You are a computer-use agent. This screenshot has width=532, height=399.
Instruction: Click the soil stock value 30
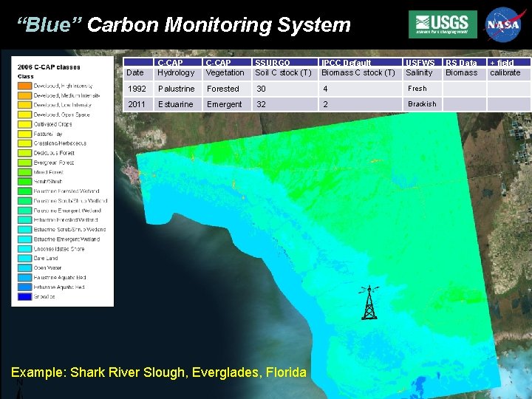click(284, 89)
